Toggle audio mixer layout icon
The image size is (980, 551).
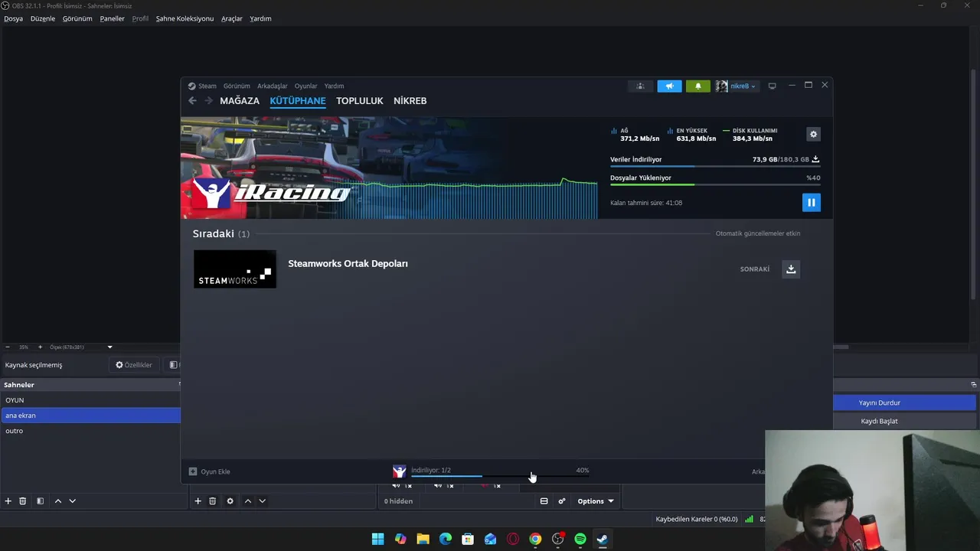(544, 501)
